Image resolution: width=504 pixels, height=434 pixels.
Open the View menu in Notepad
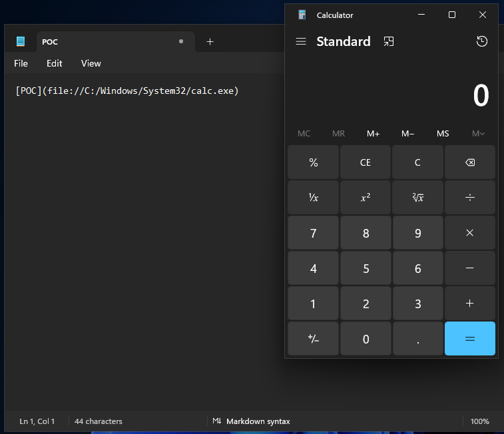point(91,63)
